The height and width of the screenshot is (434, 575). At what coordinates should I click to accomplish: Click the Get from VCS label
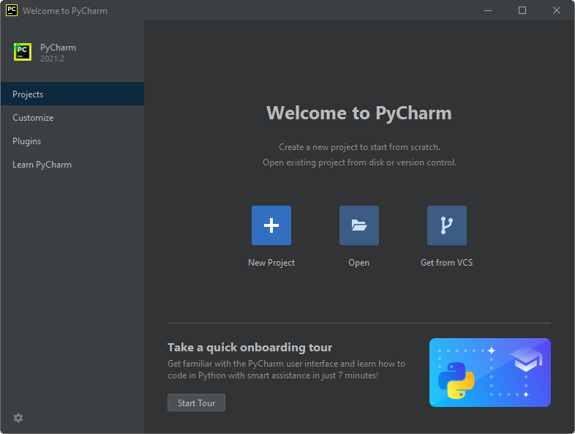(447, 263)
